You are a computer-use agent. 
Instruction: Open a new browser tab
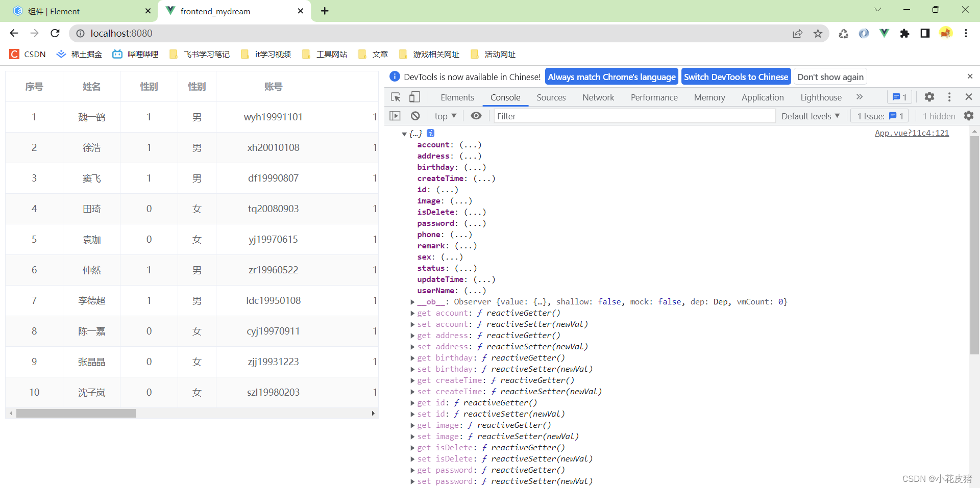click(325, 11)
